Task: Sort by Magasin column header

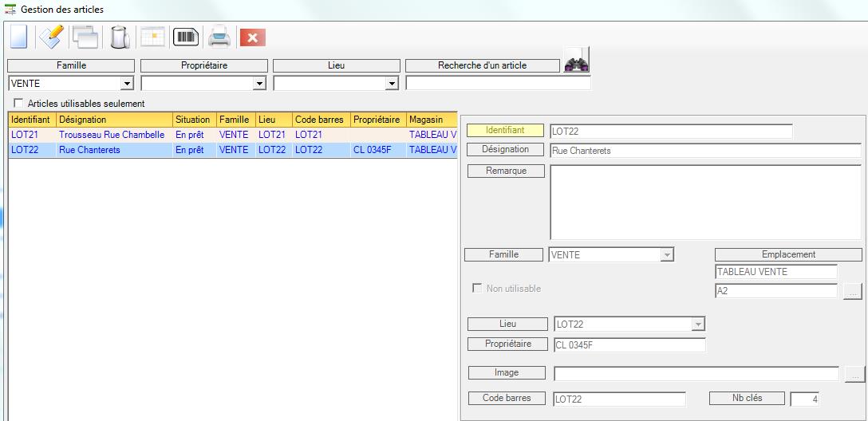Action: (x=432, y=120)
